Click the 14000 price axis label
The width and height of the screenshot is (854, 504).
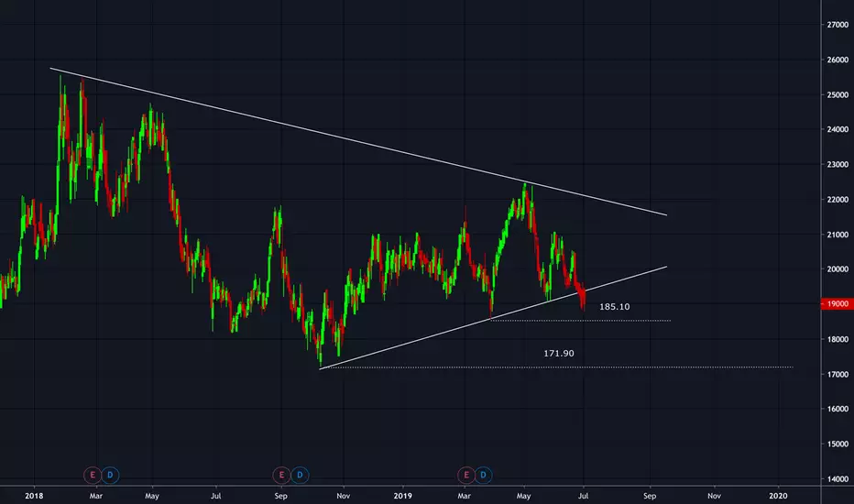838,479
